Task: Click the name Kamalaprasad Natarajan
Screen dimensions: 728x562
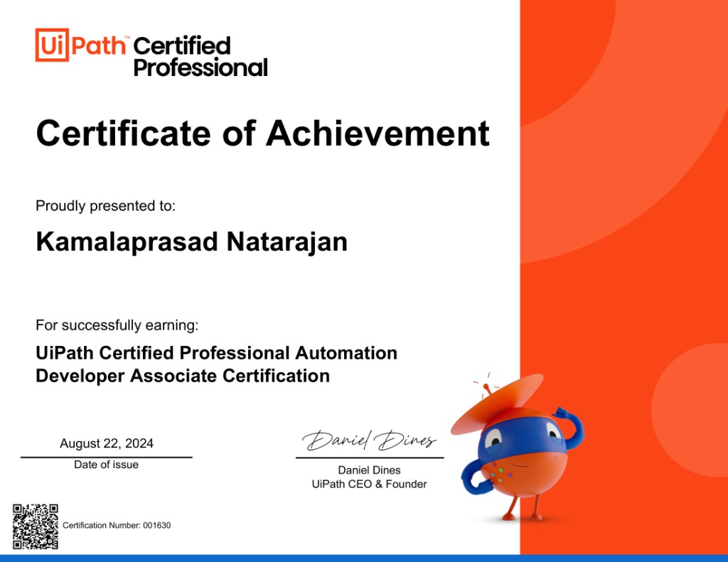Action: click(x=190, y=242)
